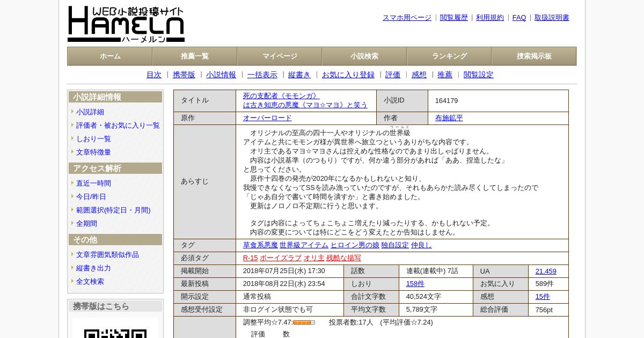Open the ランキング navigation tab
This screenshot has height=338, width=644.
point(449,56)
